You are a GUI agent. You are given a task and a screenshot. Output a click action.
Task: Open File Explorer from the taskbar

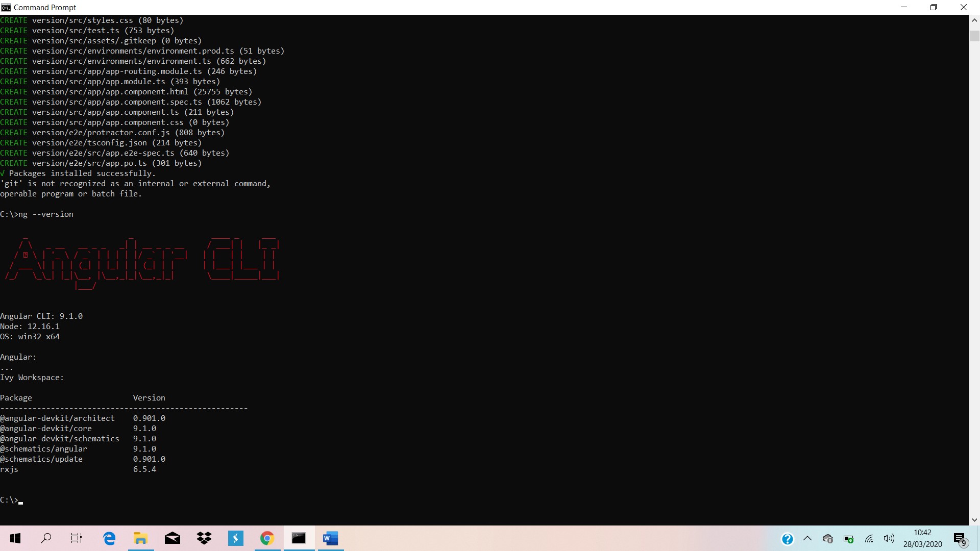click(141, 538)
